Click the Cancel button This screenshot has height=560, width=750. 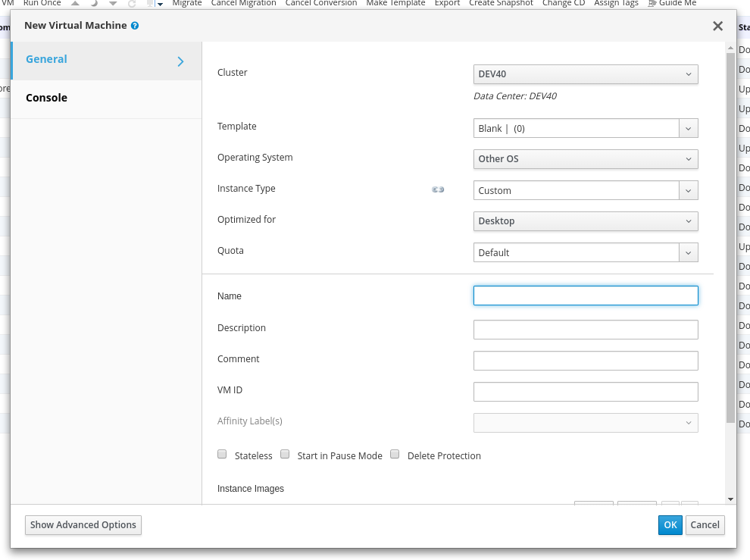(705, 524)
